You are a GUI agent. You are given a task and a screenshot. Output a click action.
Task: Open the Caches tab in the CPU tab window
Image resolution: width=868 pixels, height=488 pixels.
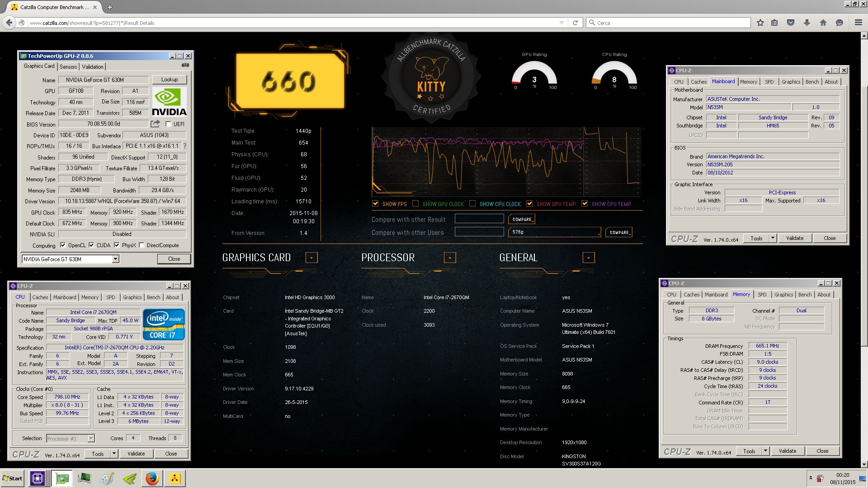[x=40, y=297]
